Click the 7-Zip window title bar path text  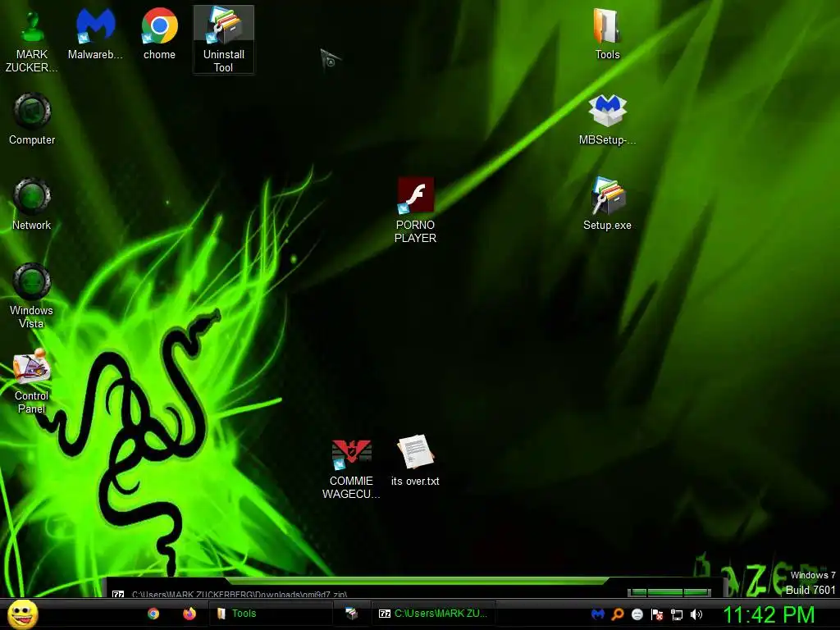tap(240, 594)
